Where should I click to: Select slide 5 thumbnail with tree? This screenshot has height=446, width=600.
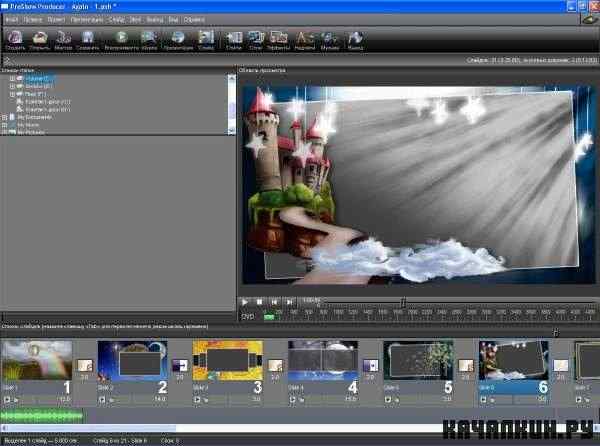click(418, 361)
